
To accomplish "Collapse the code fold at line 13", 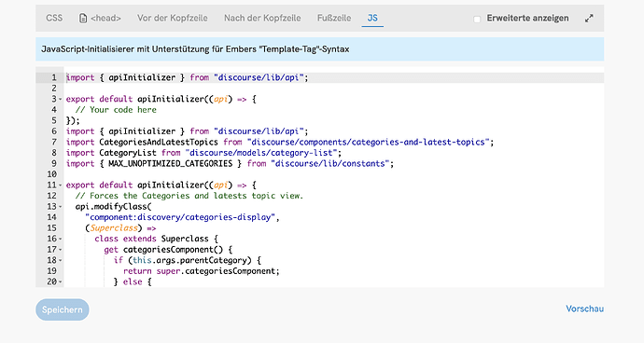I will click(61, 207).
